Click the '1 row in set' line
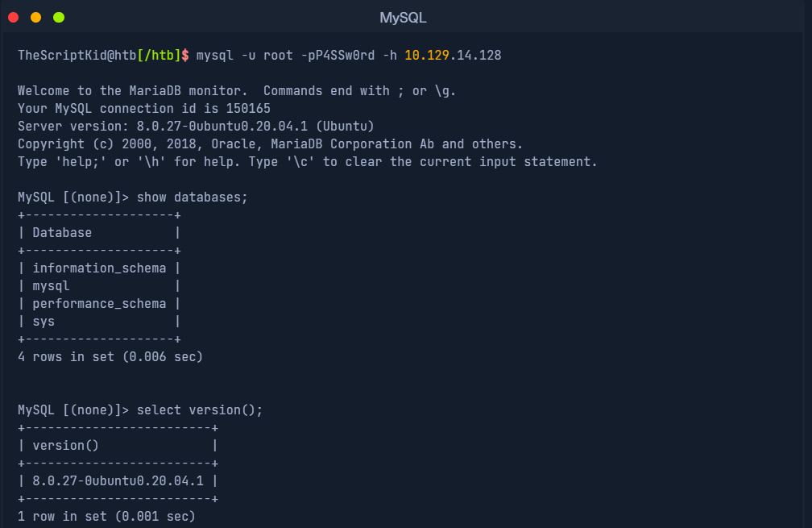812x528 pixels. click(106, 517)
